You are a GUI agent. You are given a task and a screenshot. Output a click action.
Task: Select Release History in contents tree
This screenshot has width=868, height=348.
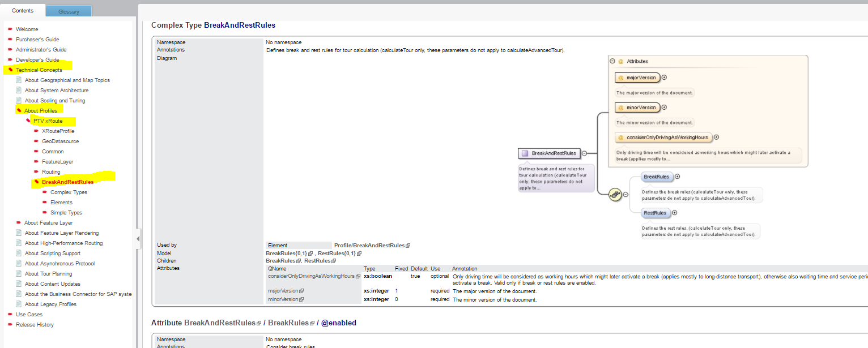(35, 325)
